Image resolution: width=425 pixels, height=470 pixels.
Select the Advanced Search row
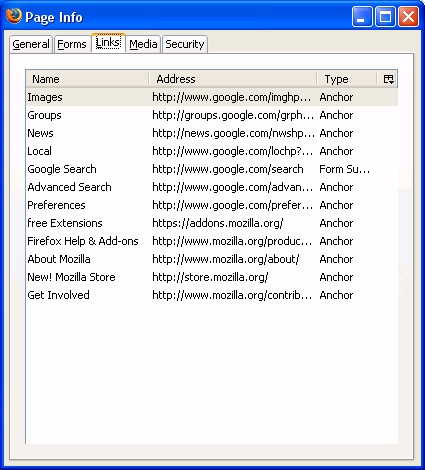click(212, 187)
